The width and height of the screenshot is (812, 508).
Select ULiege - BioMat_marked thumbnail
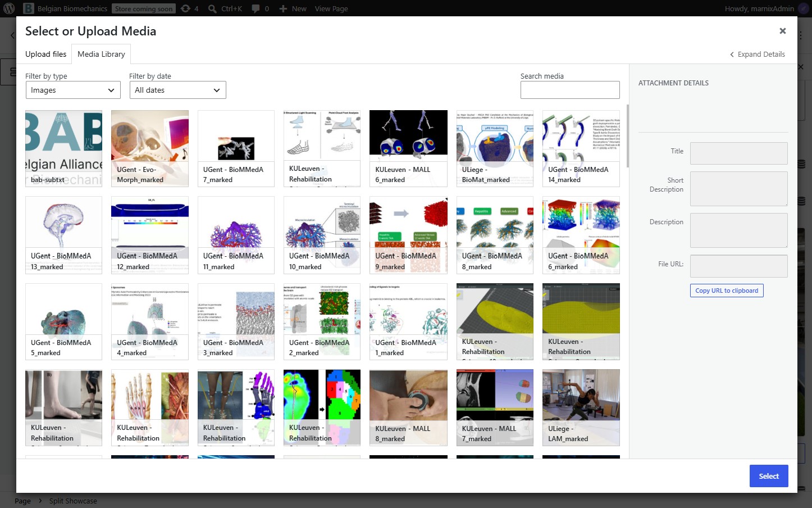point(495,148)
